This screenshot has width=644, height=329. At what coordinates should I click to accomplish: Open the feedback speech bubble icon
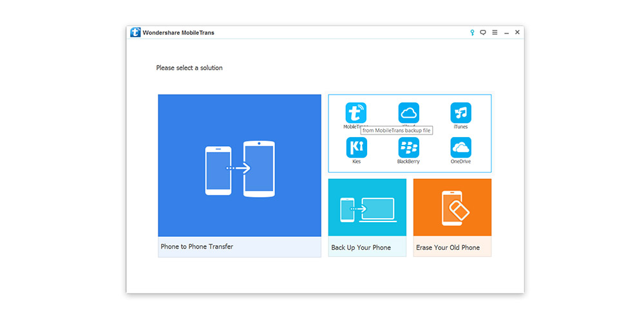[x=483, y=32]
